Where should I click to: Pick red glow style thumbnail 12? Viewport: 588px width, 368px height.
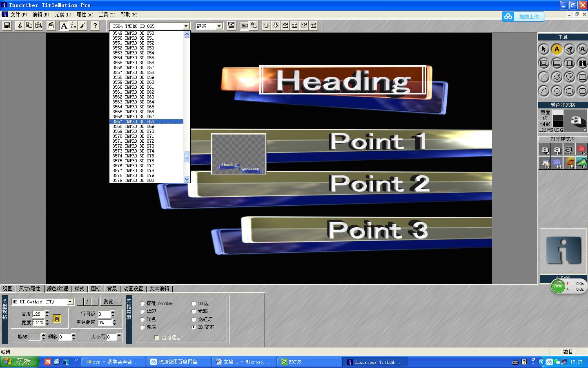[581, 150]
